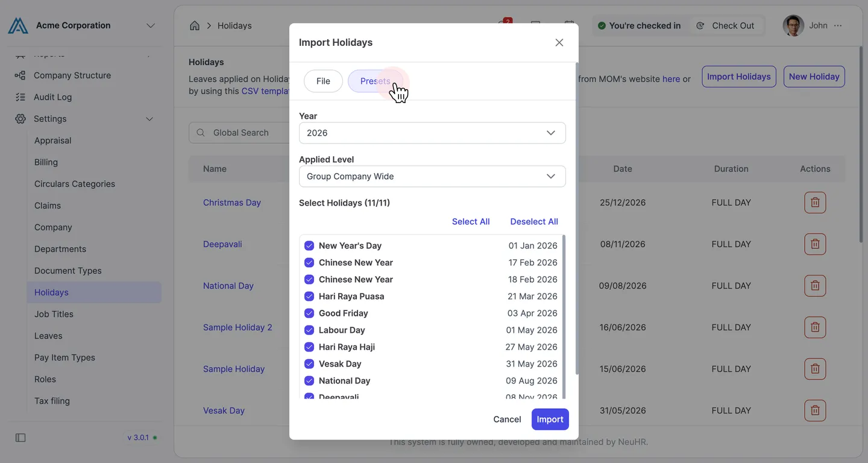
Task: Select Holidays in the sidebar
Action: click(x=94, y=292)
